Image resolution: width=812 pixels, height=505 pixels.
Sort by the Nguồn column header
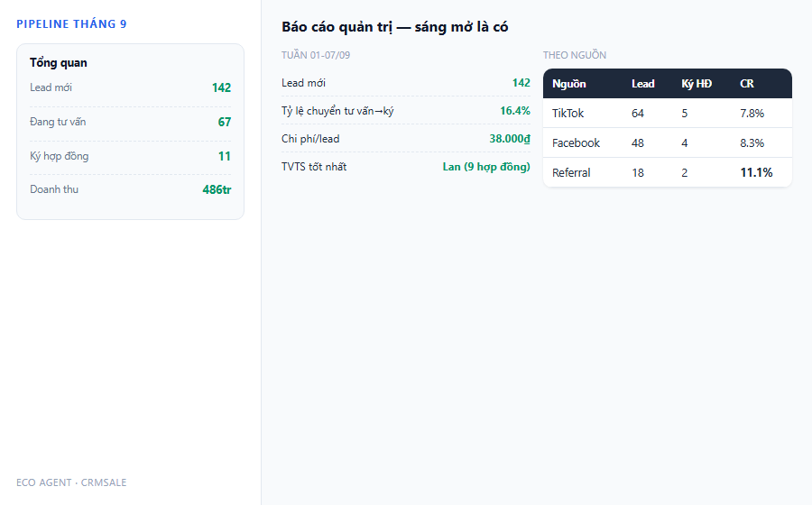(568, 84)
